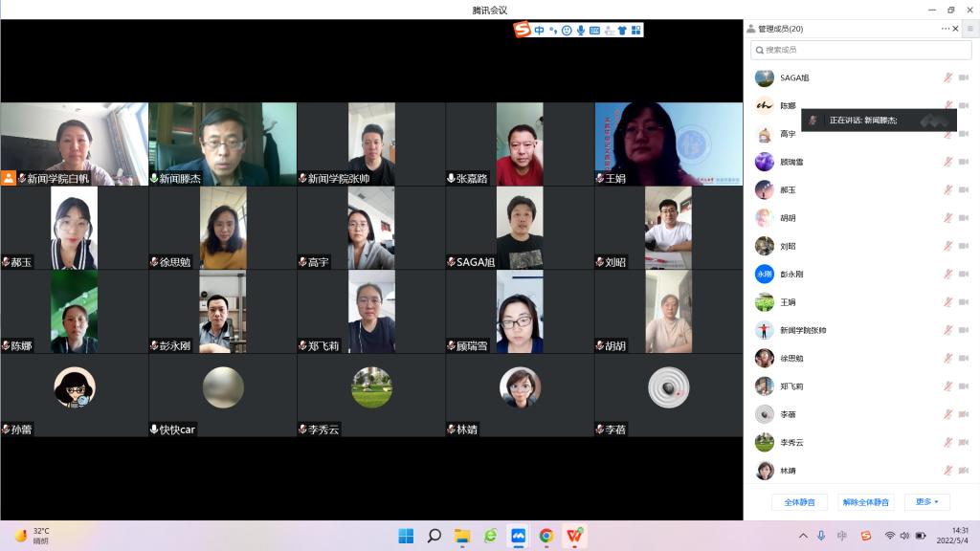Click the Sogou voice input microphone
Image resolution: width=980 pixels, height=551 pixels.
pos(581,31)
